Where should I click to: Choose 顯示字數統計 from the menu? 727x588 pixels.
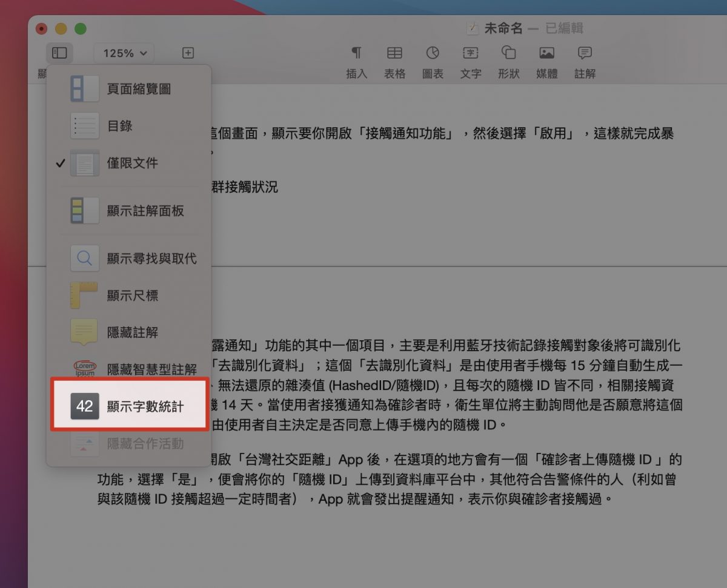click(x=129, y=406)
